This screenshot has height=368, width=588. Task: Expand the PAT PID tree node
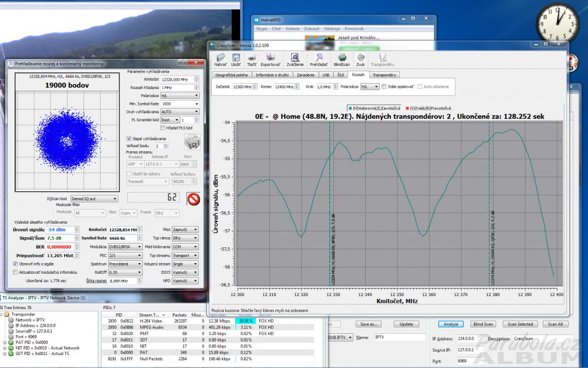tap(5, 343)
